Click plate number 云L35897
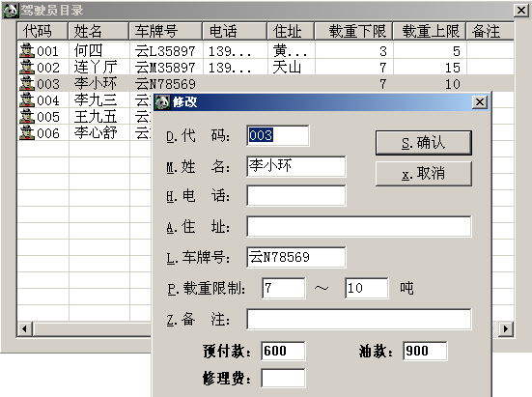Image resolution: width=532 pixels, height=397 pixels. 165,51
